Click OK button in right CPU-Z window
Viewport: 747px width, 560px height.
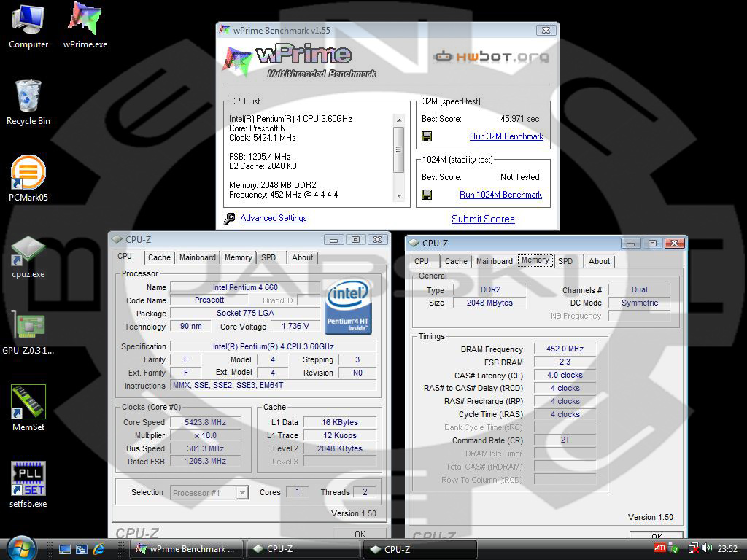point(657,536)
